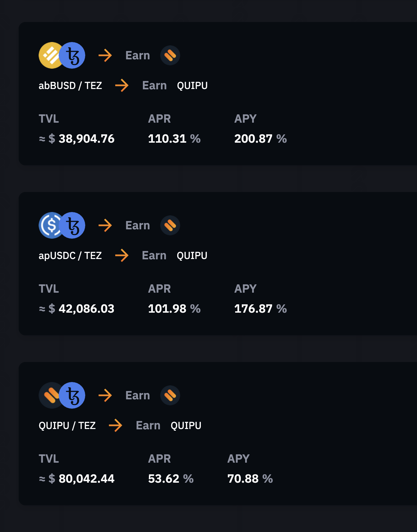Click the Tezos icon in apUSDC card

click(72, 225)
